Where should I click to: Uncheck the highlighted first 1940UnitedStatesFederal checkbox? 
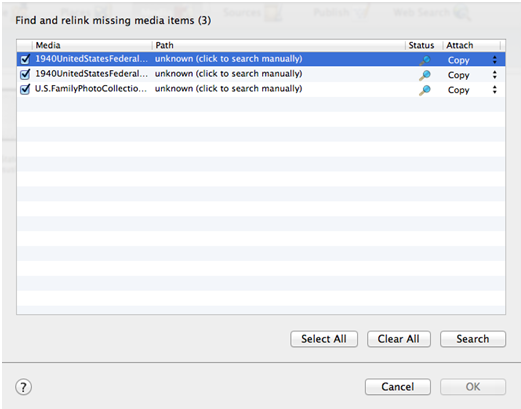tap(25, 59)
